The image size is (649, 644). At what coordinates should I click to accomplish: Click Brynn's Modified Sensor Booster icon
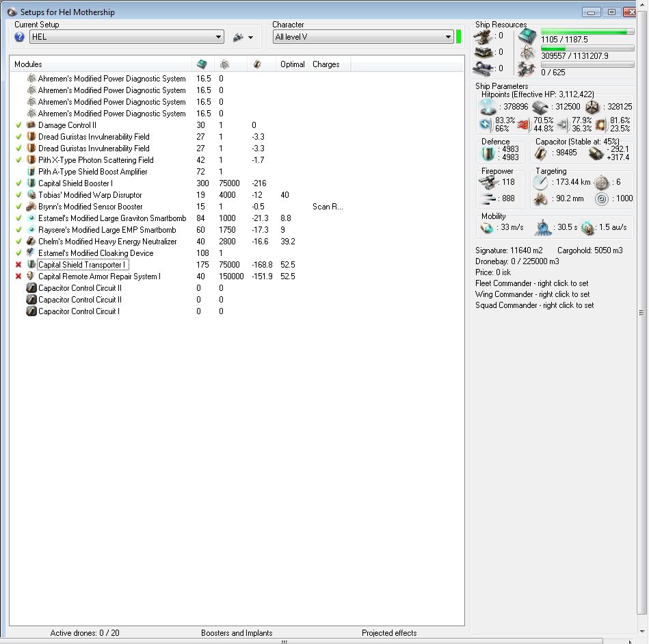pyautogui.click(x=31, y=206)
